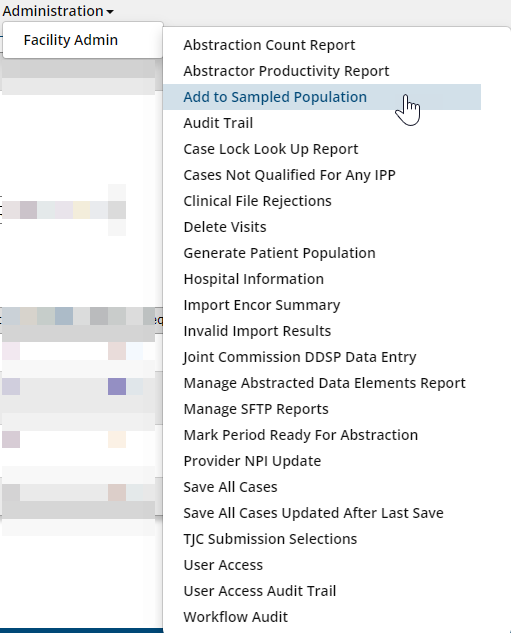Choose TJC Submission Selections
This screenshot has width=511, height=633.
(x=270, y=539)
